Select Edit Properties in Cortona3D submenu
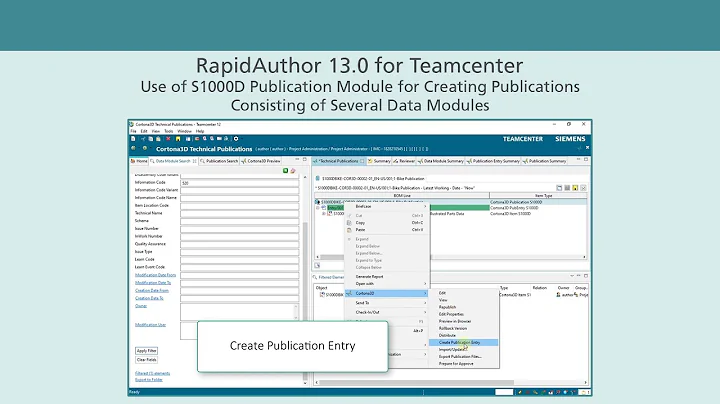 pos(463,314)
